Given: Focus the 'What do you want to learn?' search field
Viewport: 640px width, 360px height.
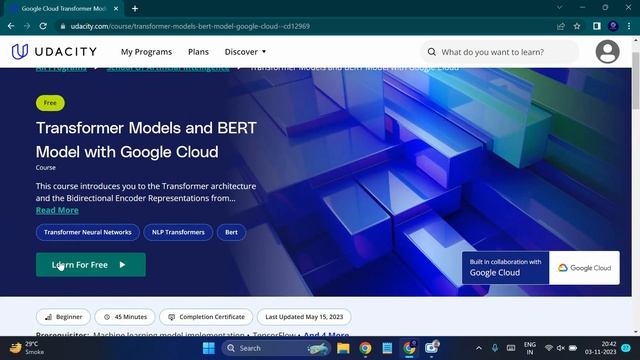Looking at the screenshot, I should [x=500, y=52].
